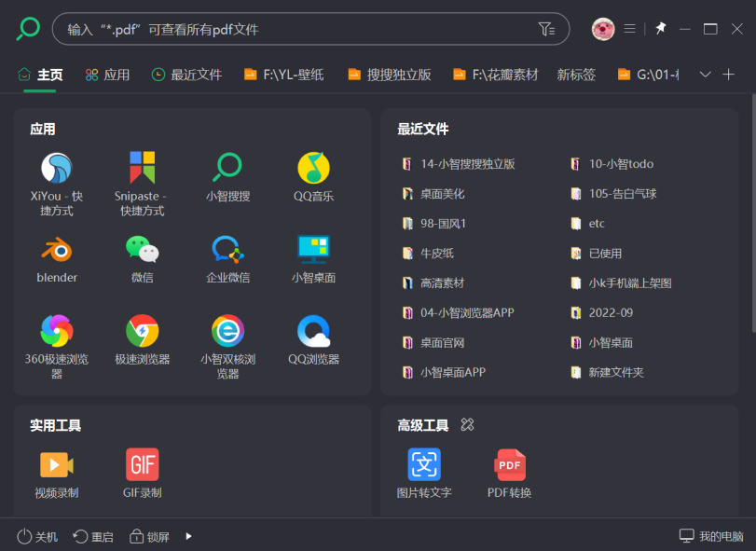Open 小智搜搜 app icon

(227, 176)
